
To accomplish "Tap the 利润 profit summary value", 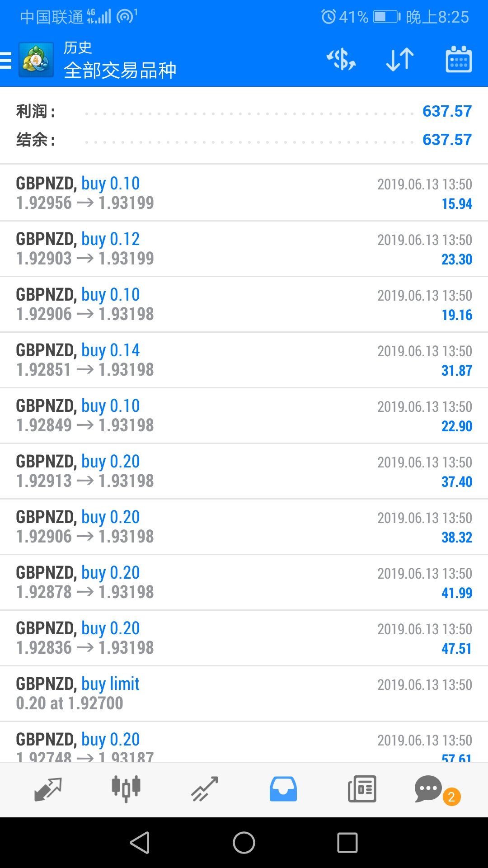I will 447,111.
